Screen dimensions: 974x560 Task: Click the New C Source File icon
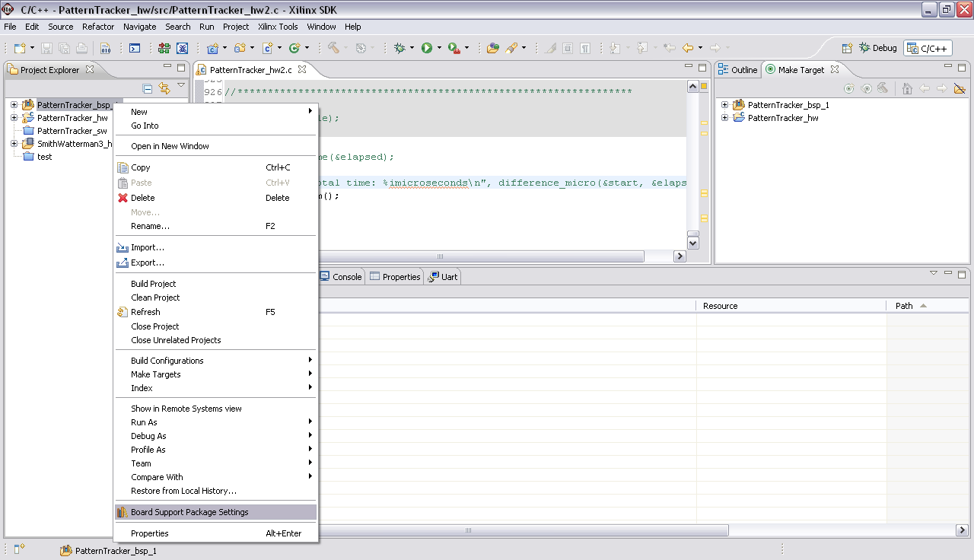click(x=267, y=48)
